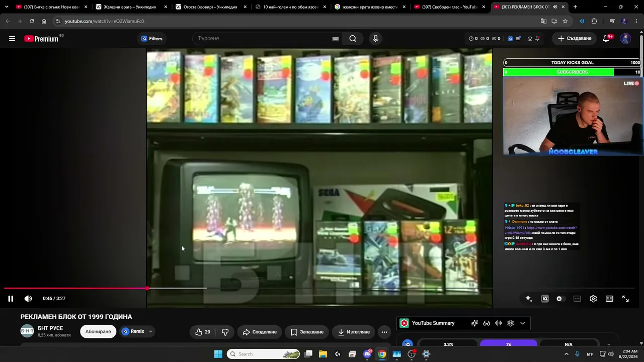Expand the vidIQ stats panel chevron
The width and height of the screenshot is (644, 362).
click(x=609, y=345)
